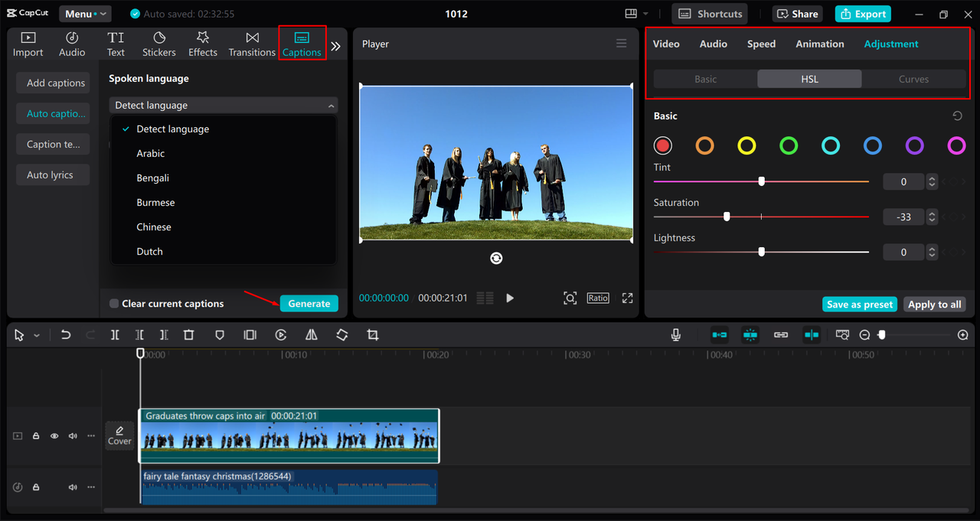This screenshot has height=521, width=980.
Task: Rotate the clip using the rotate icon
Action: point(342,335)
